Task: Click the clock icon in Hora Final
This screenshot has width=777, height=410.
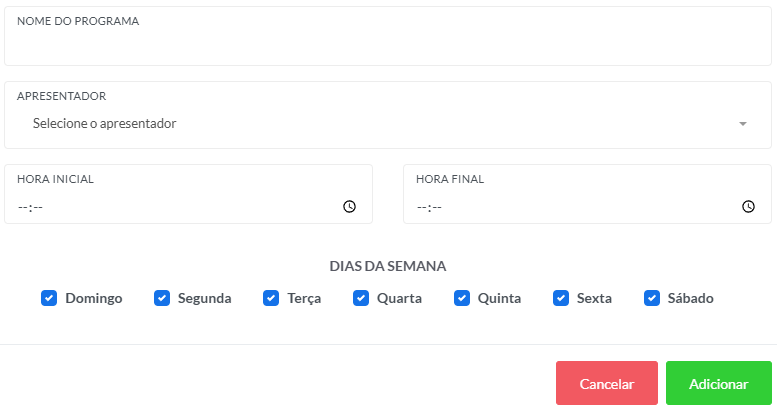Action: point(748,207)
